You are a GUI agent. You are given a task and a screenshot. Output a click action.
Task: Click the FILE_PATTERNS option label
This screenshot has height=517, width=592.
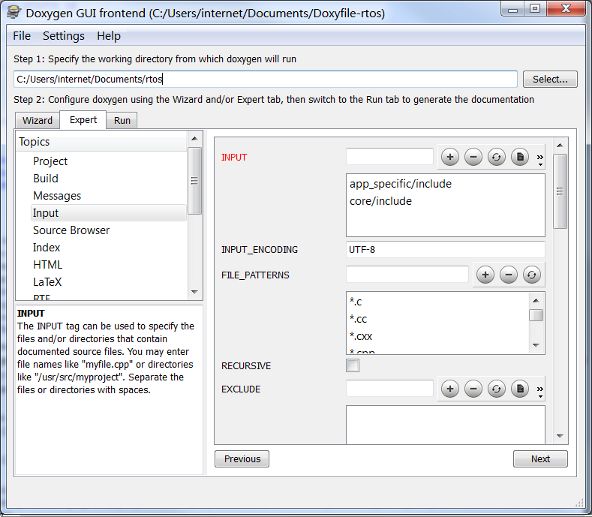(x=255, y=275)
